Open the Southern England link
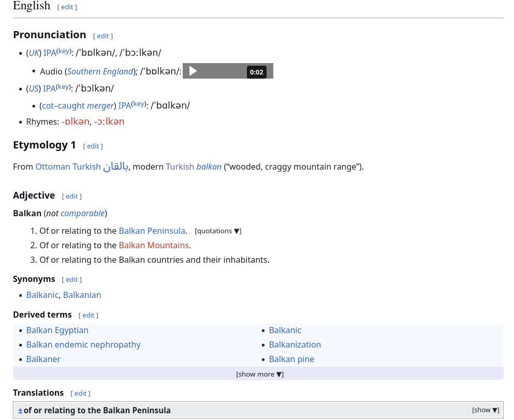Viewport: 514px width, 420px height. click(100, 71)
